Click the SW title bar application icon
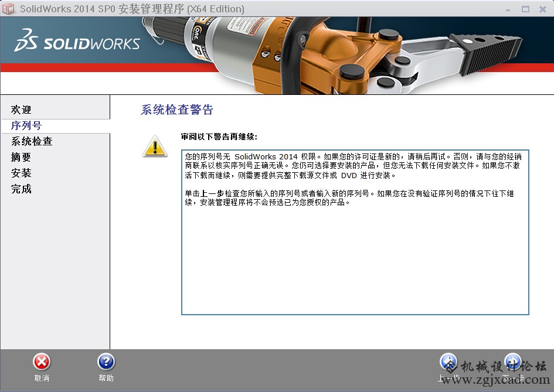The width and height of the screenshot is (554, 392). pos(8,9)
